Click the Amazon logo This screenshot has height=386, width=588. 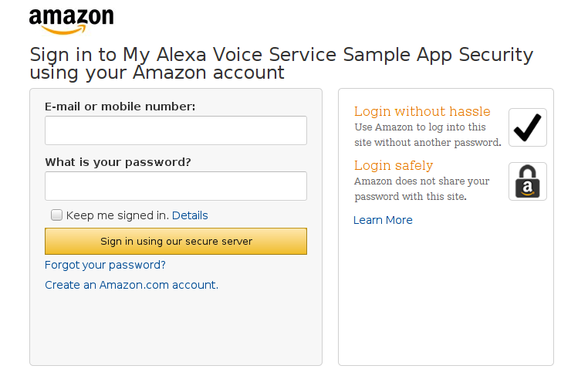71,21
